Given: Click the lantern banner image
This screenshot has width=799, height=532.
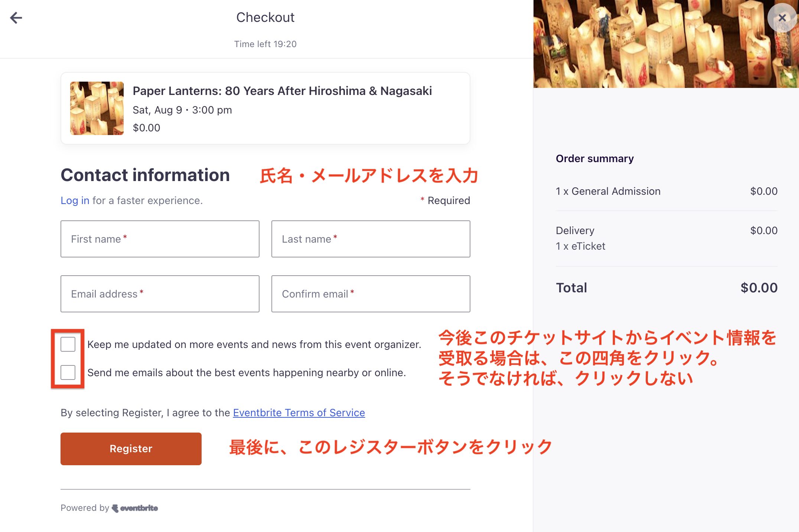Looking at the screenshot, I should [x=650, y=45].
